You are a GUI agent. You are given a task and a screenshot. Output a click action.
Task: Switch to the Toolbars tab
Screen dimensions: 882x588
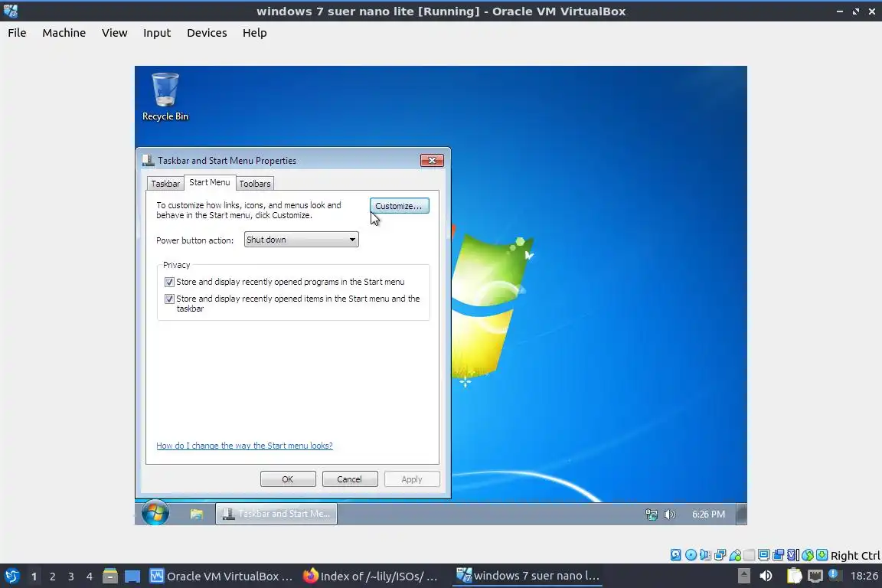point(255,184)
